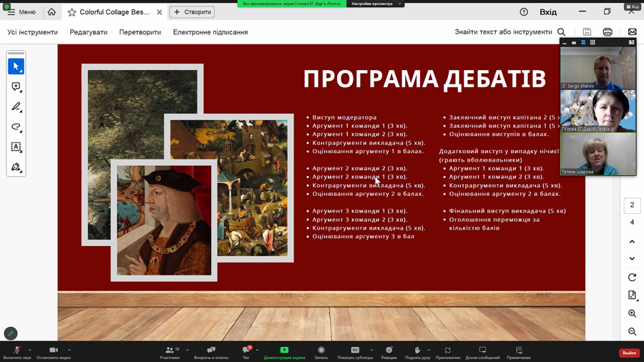Click the green screen viewing banner
This screenshot has width=644, height=362.
pyautogui.click(x=292, y=4)
